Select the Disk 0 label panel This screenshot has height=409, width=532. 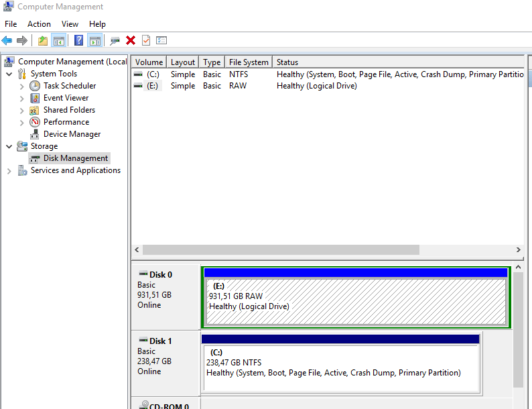click(165, 296)
